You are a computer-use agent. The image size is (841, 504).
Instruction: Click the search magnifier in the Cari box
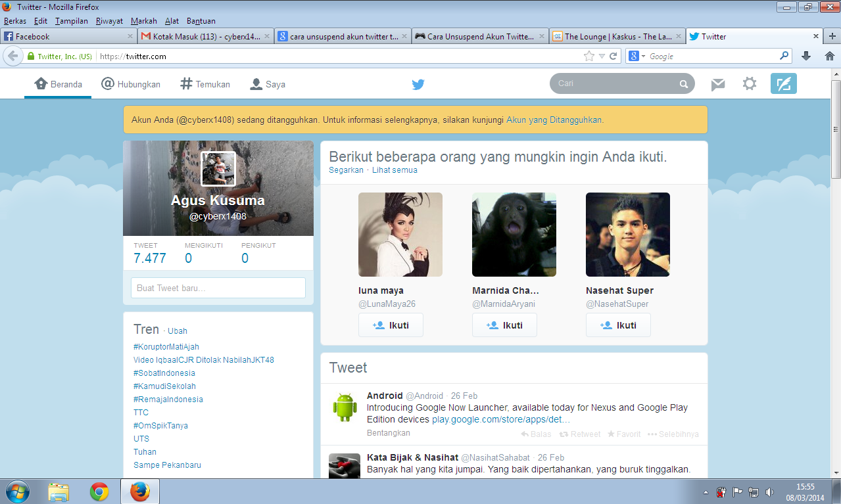tap(684, 84)
